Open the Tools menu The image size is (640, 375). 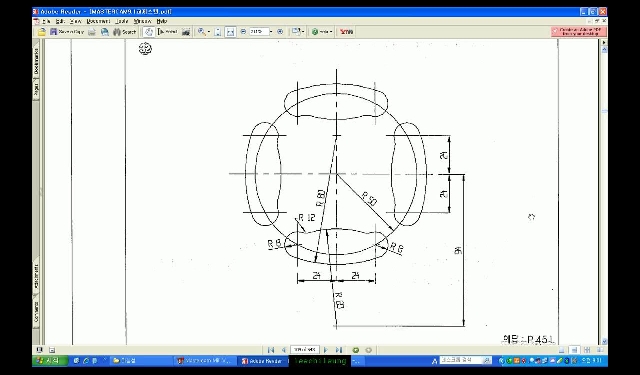[122, 21]
